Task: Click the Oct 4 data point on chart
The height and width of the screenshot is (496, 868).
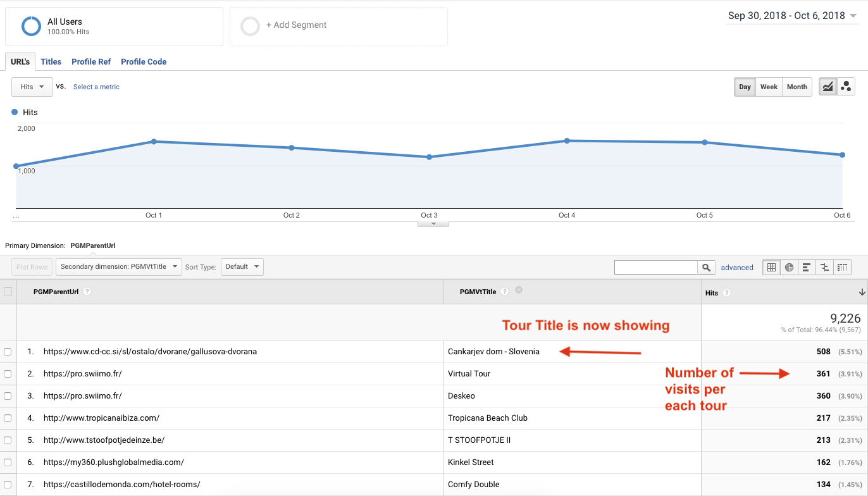Action: coord(567,140)
